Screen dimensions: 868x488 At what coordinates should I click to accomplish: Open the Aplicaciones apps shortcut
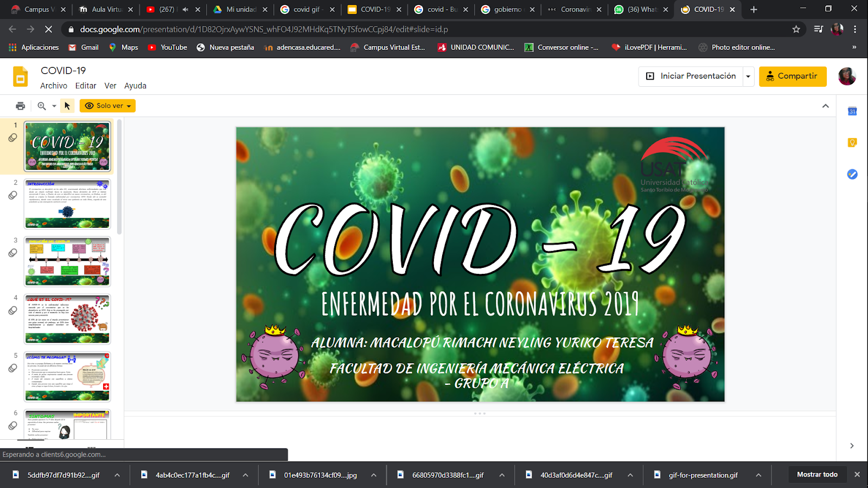(34, 47)
